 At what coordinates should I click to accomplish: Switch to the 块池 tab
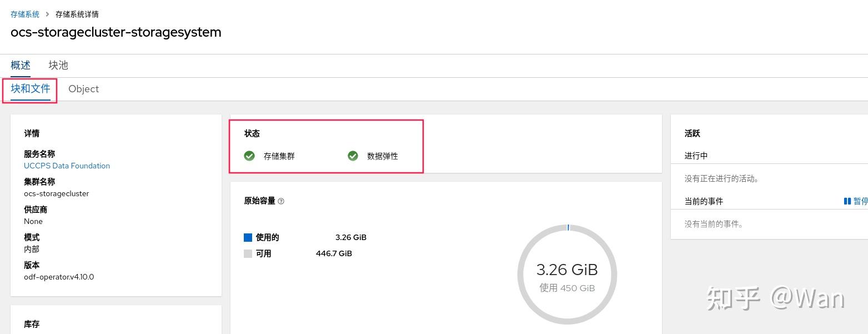(x=58, y=65)
